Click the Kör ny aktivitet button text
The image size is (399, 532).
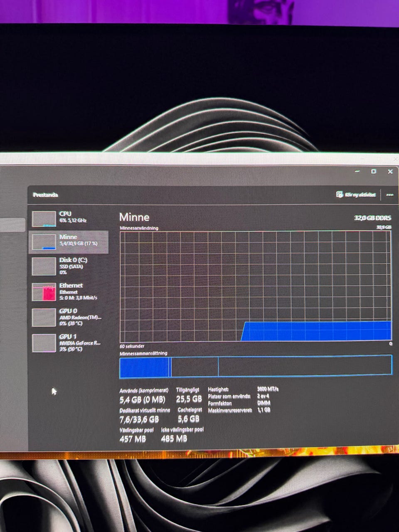coord(360,195)
